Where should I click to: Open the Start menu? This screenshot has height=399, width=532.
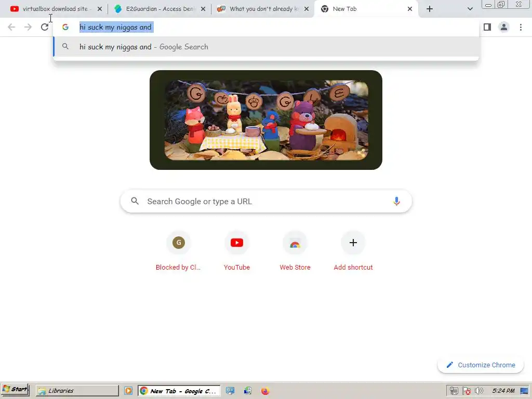click(15, 390)
